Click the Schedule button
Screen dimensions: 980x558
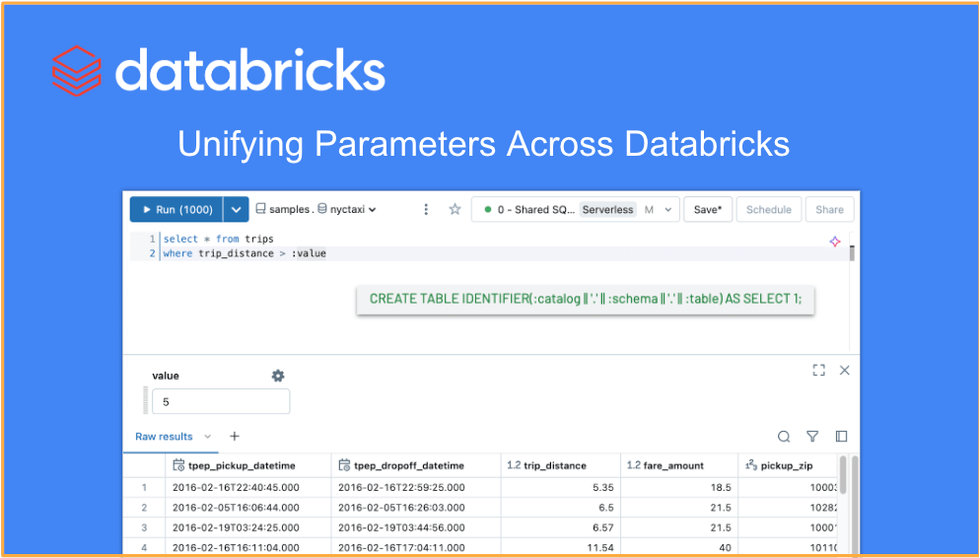[x=768, y=209]
